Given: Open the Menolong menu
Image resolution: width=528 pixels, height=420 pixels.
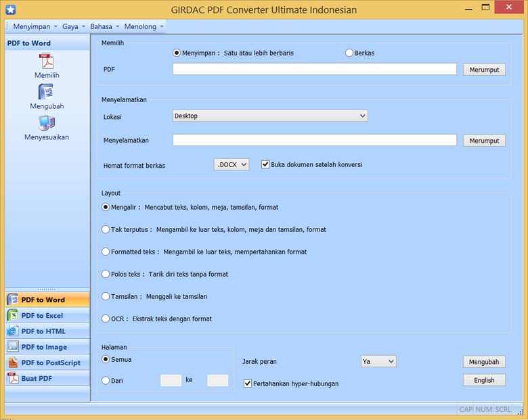Looking at the screenshot, I should (x=144, y=26).
